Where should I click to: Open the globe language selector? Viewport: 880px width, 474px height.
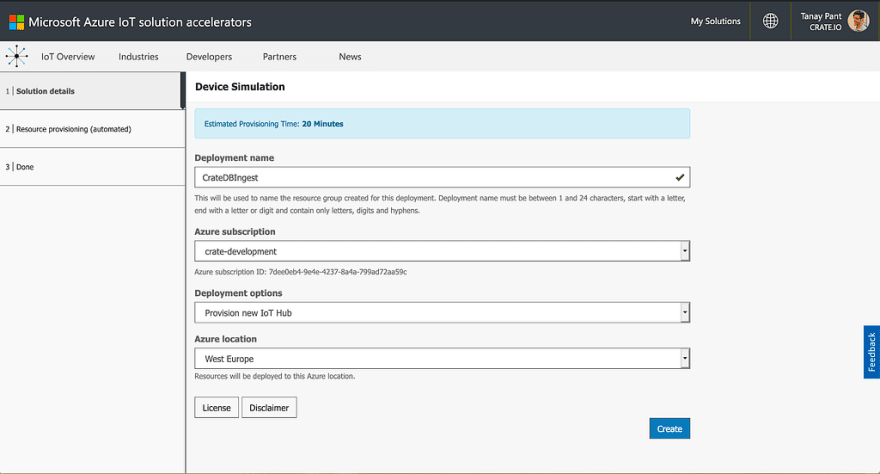coord(771,21)
